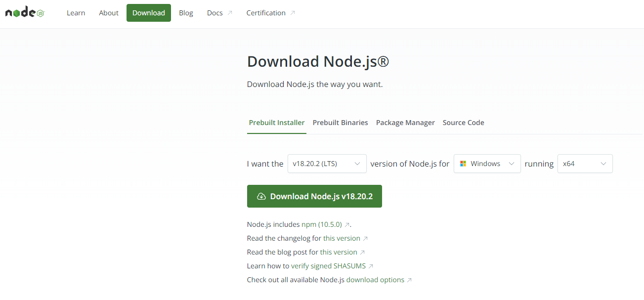Click the chevron in the version dropdown
Screen dimensions: 644x300
[x=357, y=164]
